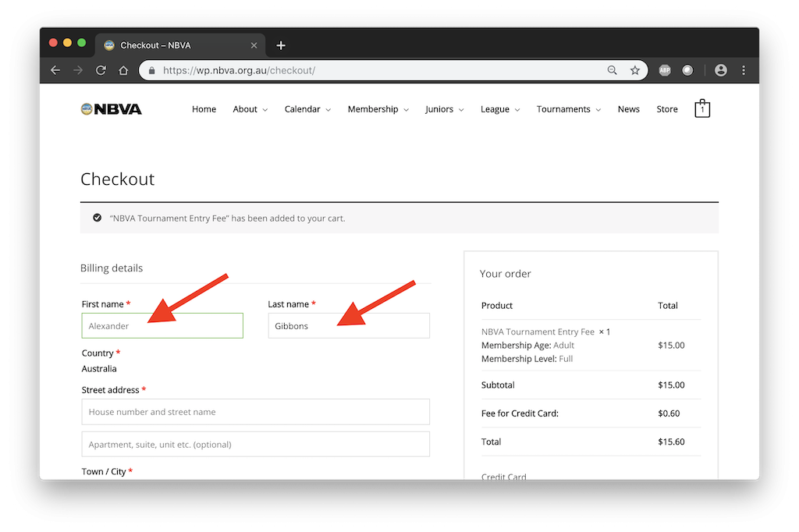Expand the Membership menu

point(378,109)
